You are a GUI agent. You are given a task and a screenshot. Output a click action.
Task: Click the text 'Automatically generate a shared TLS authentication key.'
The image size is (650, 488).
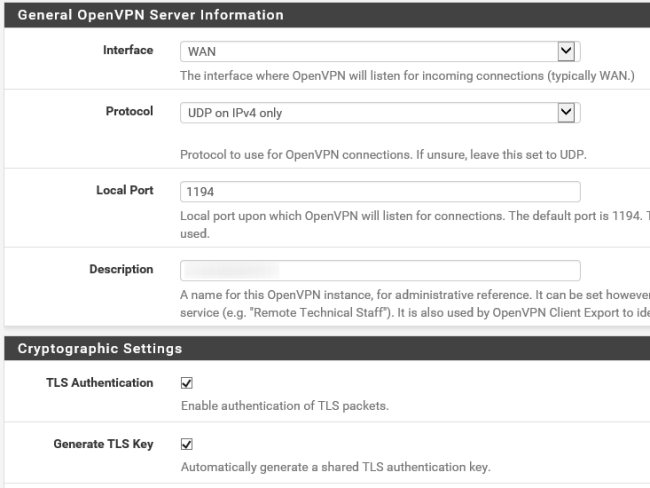(336, 467)
